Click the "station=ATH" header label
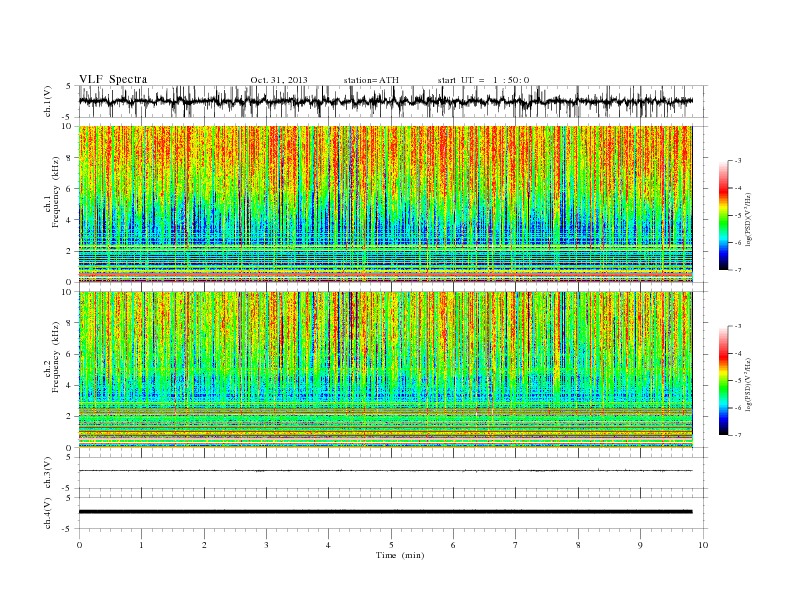 click(x=371, y=80)
